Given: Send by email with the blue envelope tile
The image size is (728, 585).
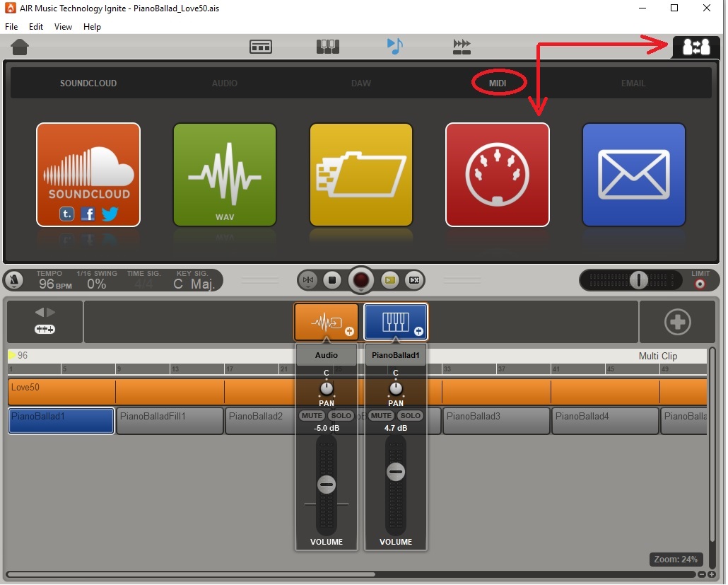Looking at the screenshot, I should pyautogui.click(x=634, y=175).
